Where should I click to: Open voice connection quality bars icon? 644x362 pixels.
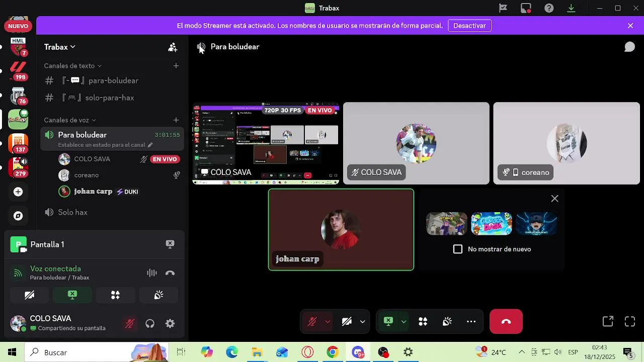[x=152, y=273]
